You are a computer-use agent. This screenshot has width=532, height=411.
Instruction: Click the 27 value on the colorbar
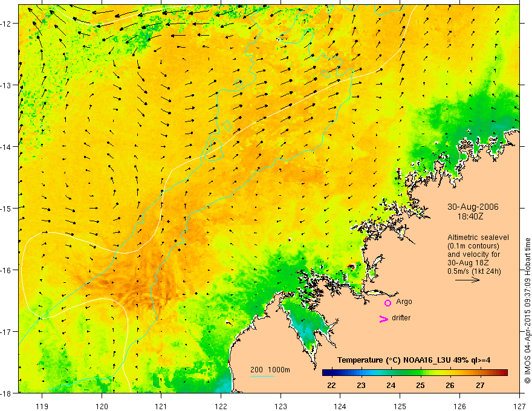coord(480,386)
